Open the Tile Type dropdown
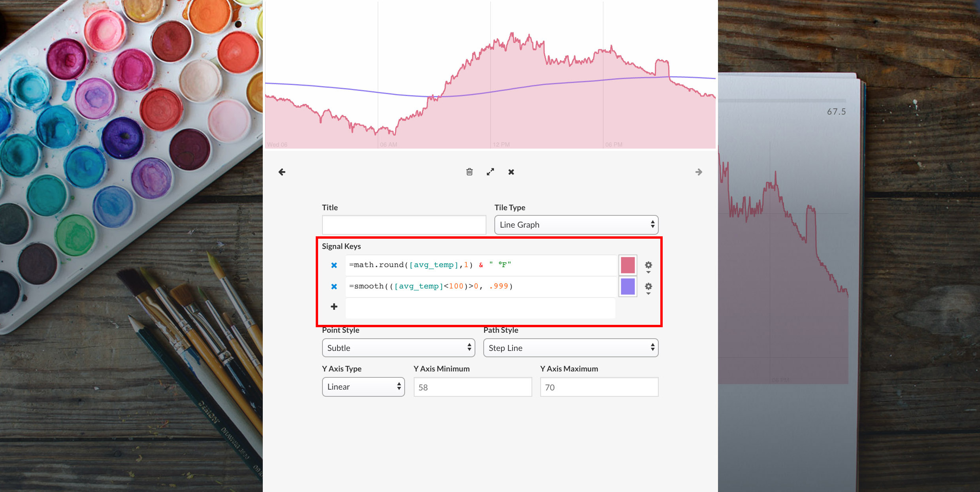980x492 pixels. click(576, 224)
